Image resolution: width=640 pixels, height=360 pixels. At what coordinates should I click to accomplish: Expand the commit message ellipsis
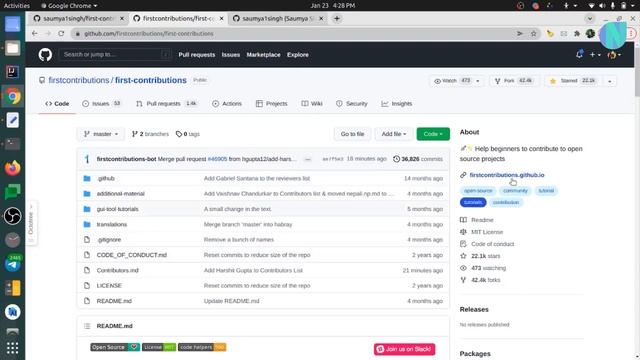tap(308, 159)
